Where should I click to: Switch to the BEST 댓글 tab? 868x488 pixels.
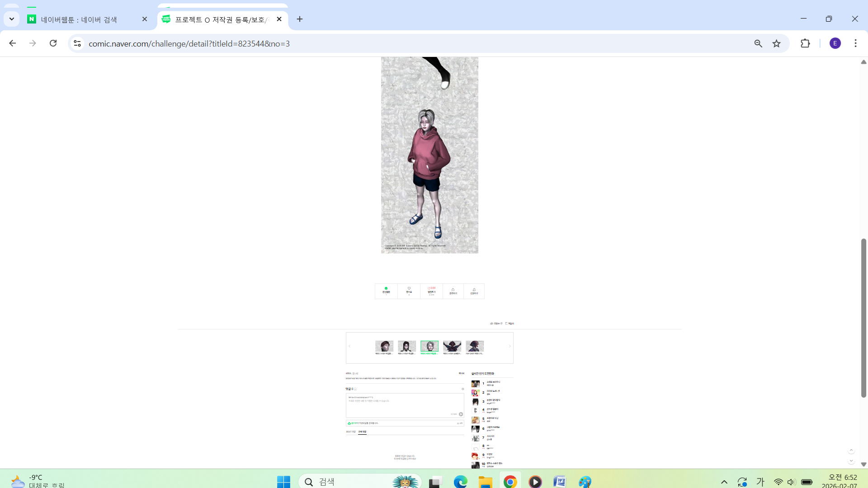pos(351,432)
